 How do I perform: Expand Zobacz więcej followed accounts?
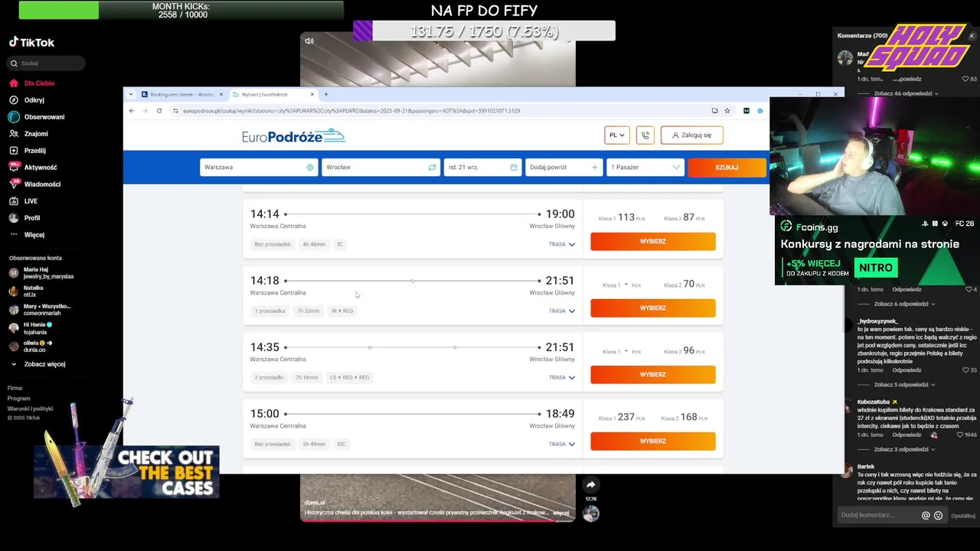[x=38, y=364]
